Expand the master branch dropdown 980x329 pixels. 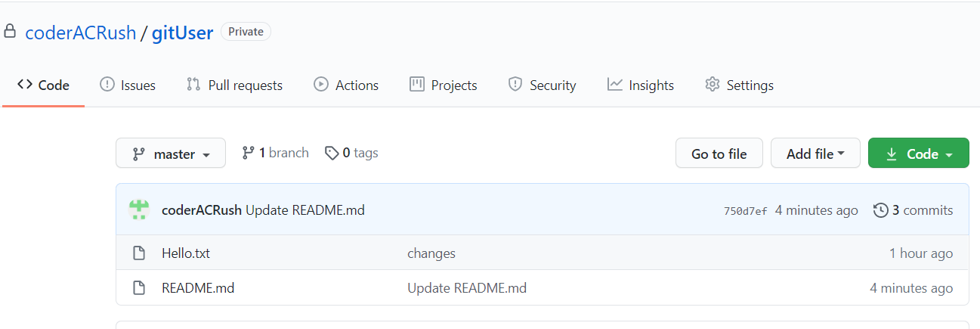point(171,154)
